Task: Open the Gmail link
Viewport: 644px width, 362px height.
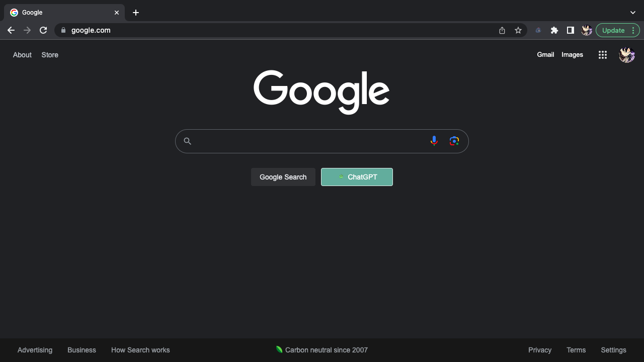Action: point(545,55)
